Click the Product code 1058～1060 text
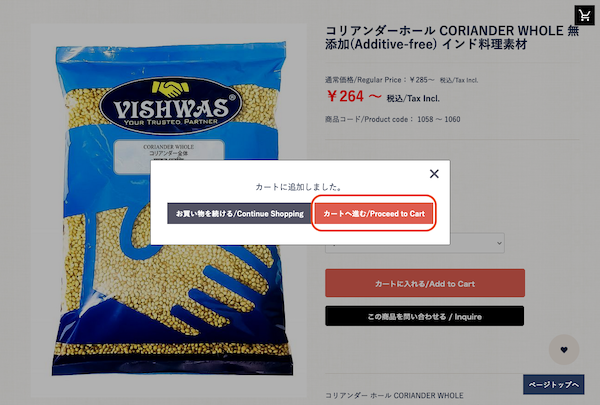This screenshot has height=405, width=600. coord(393,119)
